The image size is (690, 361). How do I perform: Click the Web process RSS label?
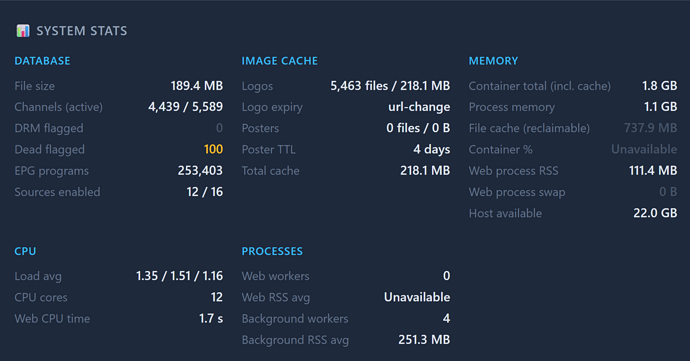[x=513, y=171]
